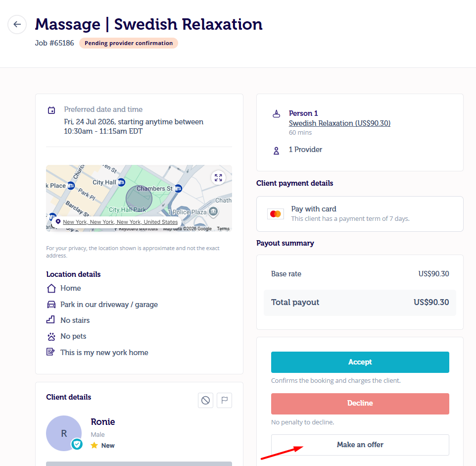Click Make an offer button
This screenshot has width=476, height=466.
(x=360, y=445)
